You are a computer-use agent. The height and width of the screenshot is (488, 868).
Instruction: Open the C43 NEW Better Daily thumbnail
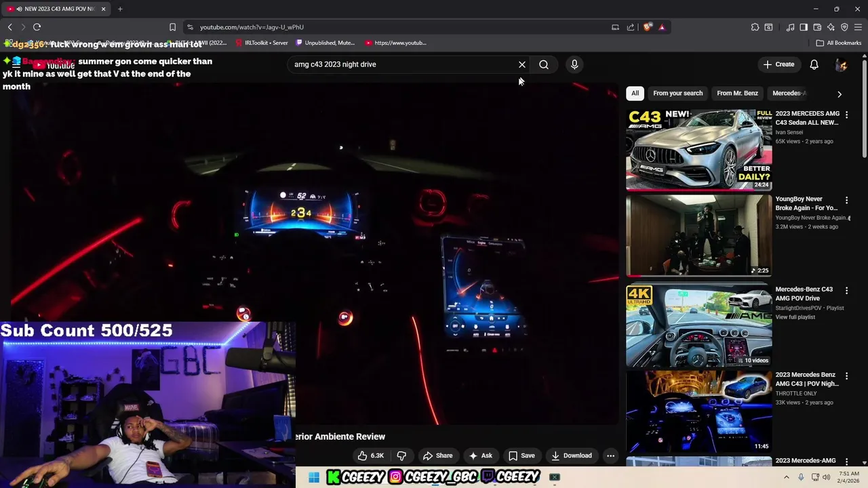tap(698, 149)
